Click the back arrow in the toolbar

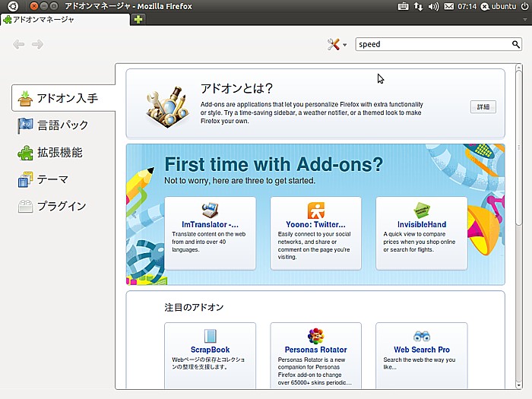[x=19, y=44]
